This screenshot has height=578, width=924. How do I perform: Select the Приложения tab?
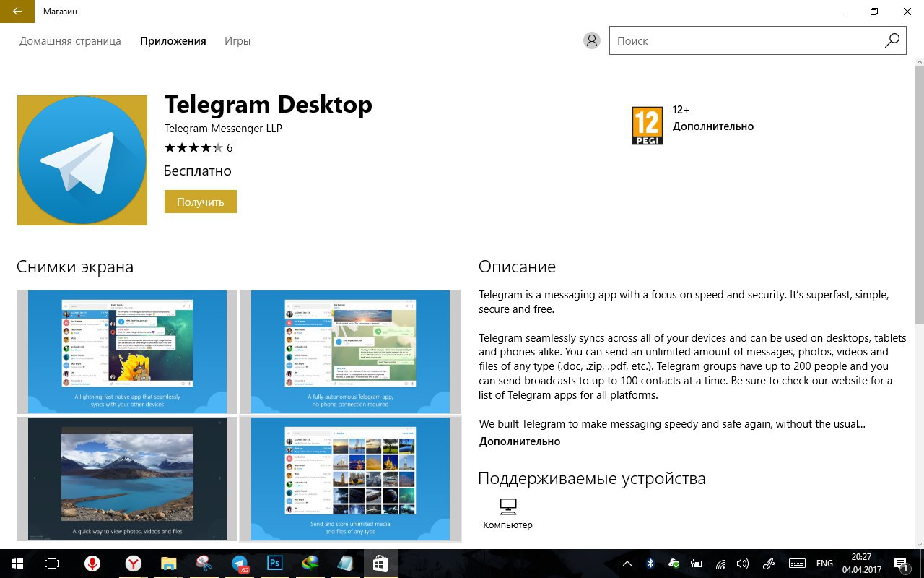(173, 41)
